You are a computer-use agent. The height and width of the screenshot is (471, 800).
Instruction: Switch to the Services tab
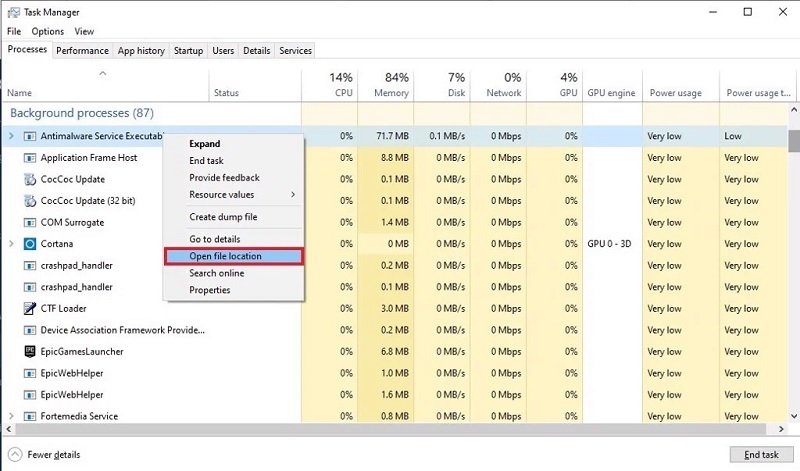pyautogui.click(x=295, y=51)
